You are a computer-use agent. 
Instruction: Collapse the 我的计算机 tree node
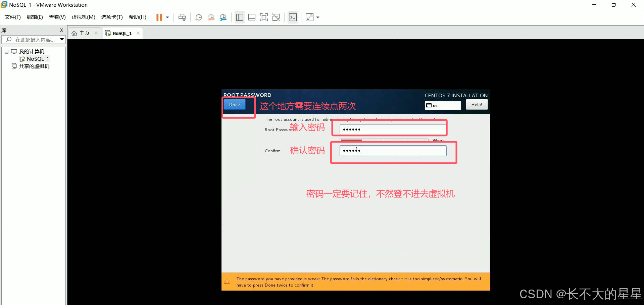pyautogui.click(x=6, y=52)
